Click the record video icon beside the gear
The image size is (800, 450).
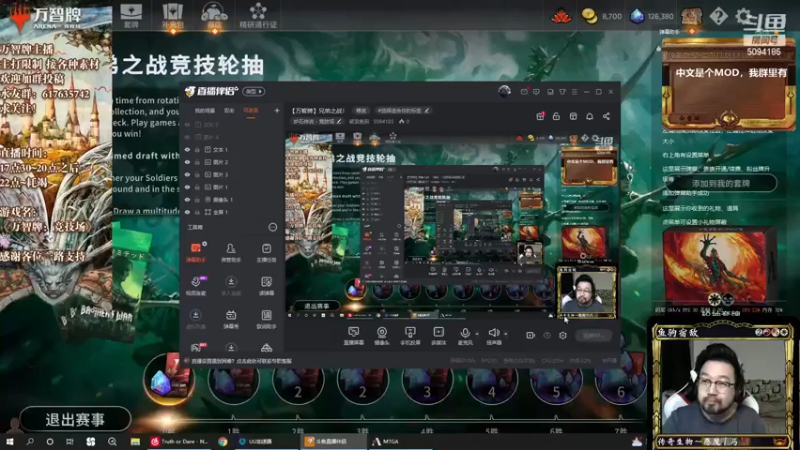click(530, 335)
